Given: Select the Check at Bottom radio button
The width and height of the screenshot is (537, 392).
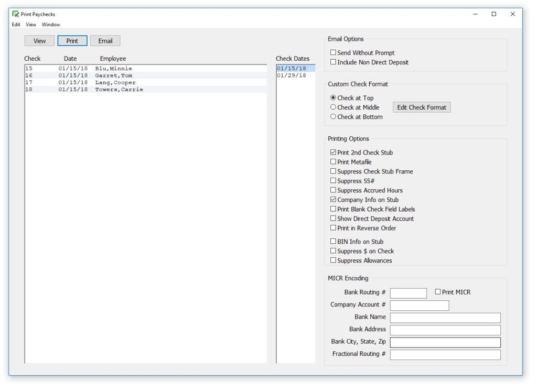Looking at the screenshot, I should tap(334, 117).
